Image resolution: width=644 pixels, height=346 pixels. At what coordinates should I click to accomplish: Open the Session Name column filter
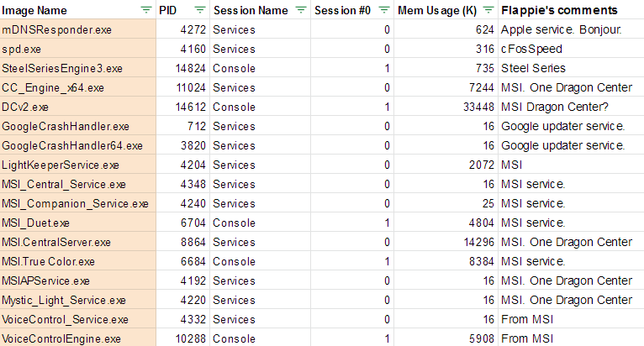click(x=301, y=10)
